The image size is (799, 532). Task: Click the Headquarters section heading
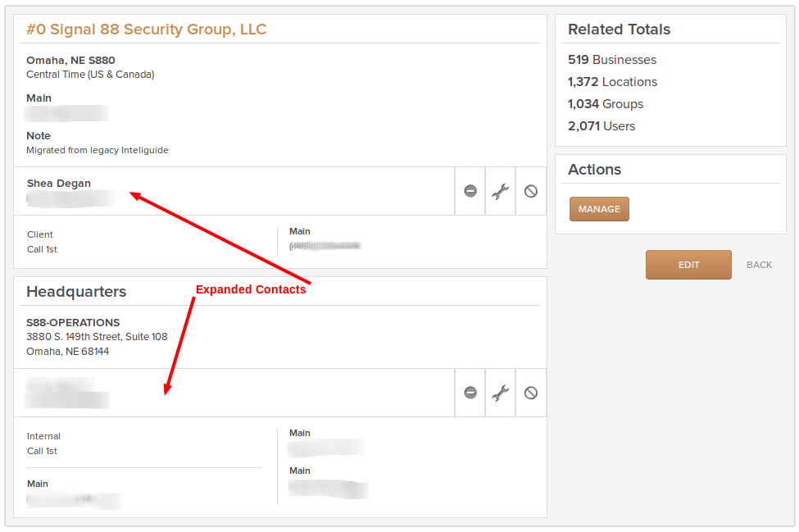point(76,292)
